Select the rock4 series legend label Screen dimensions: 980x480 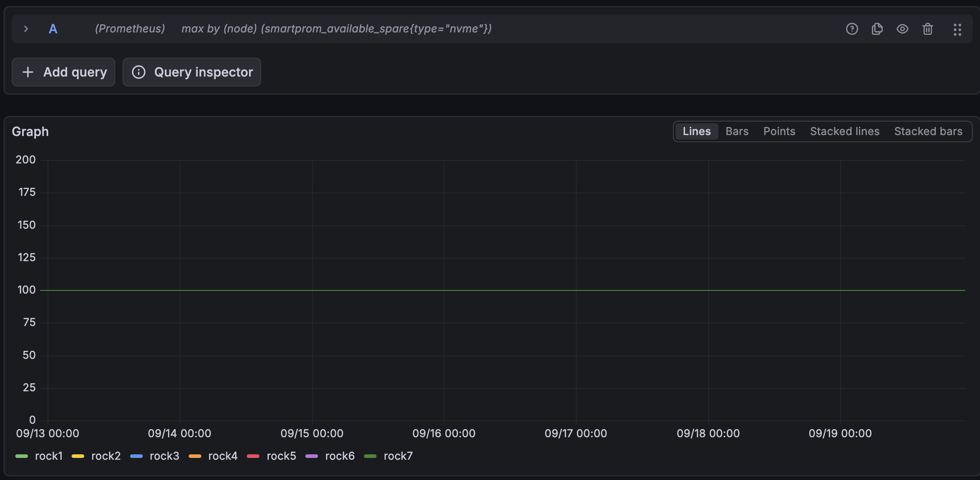pyautogui.click(x=223, y=456)
